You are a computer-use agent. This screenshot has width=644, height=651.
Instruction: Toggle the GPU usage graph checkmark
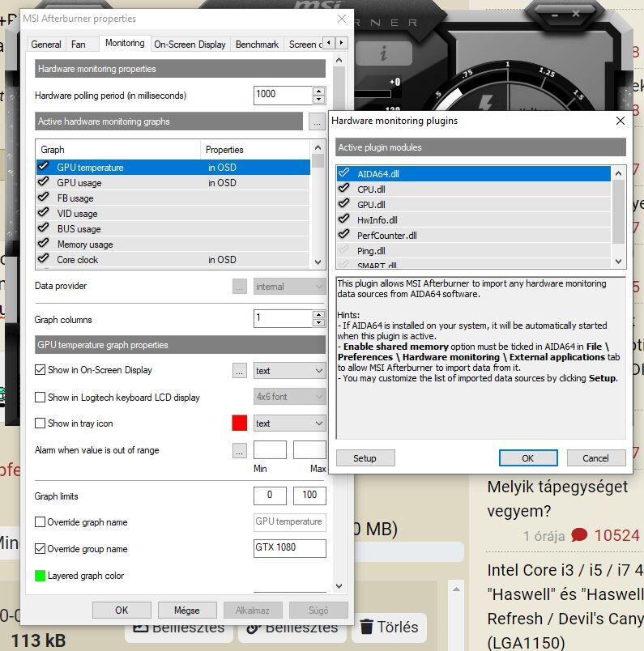(43, 182)
